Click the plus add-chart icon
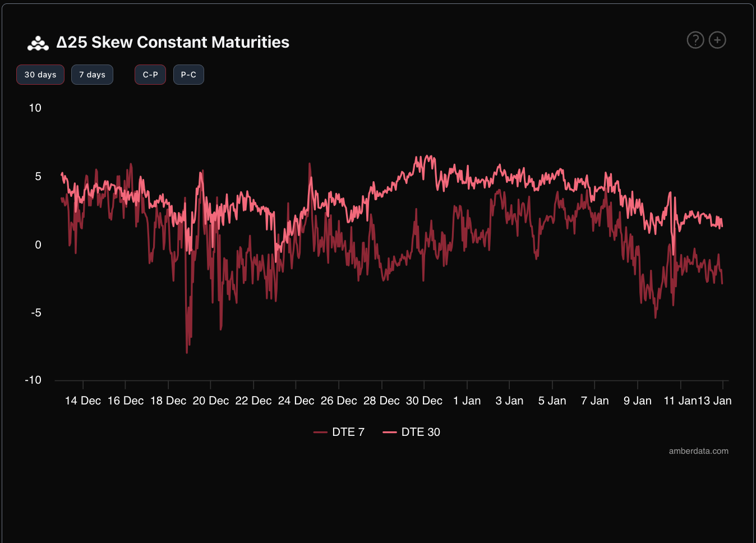 717,40
